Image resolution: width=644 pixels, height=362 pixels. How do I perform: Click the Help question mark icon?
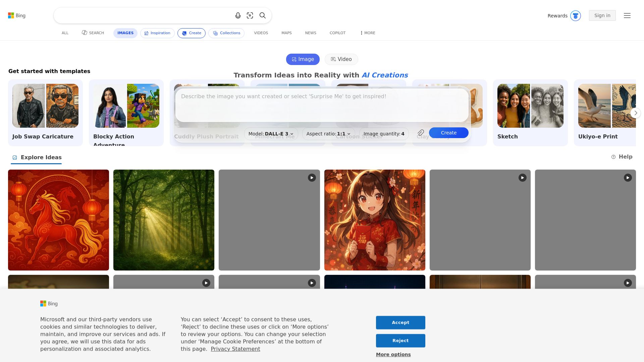(614, 157)
